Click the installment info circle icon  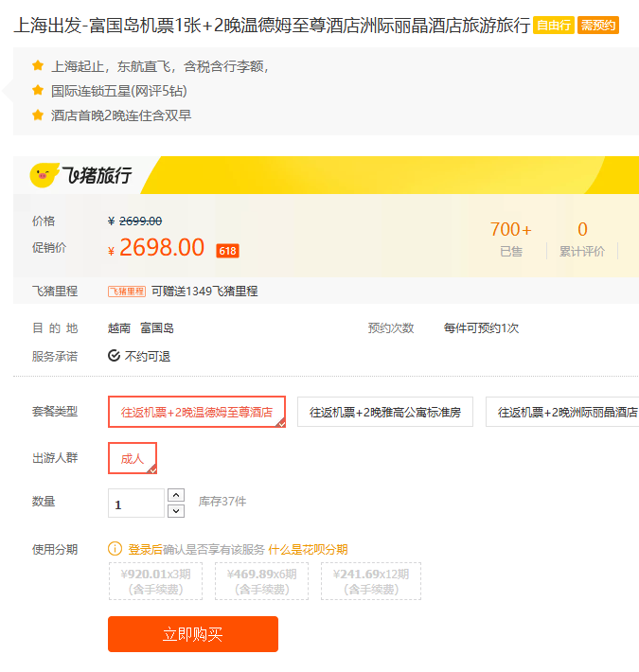click(115, 549)
